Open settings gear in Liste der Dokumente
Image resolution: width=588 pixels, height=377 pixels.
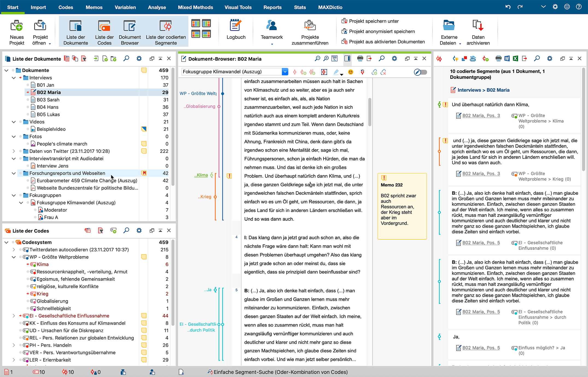[x=139, y=59]
